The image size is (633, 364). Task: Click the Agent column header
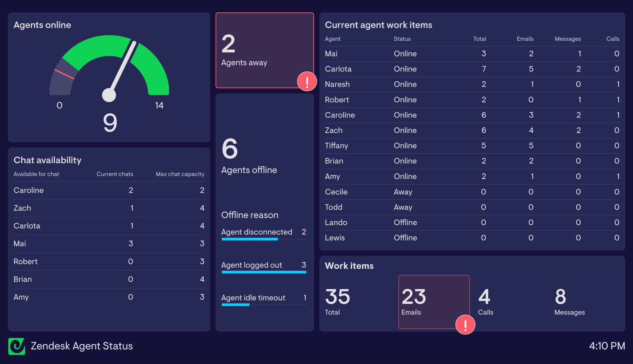(333, 39)
